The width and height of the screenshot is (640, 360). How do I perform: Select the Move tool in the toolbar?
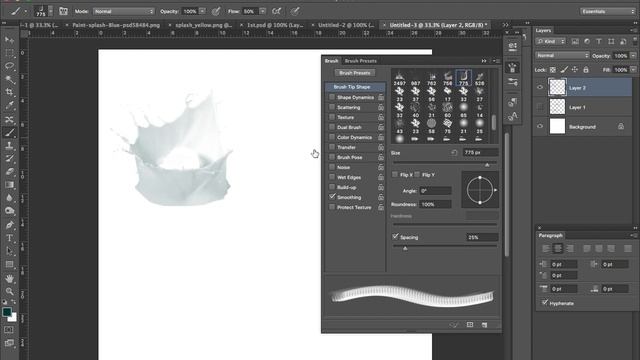point(9,40)
